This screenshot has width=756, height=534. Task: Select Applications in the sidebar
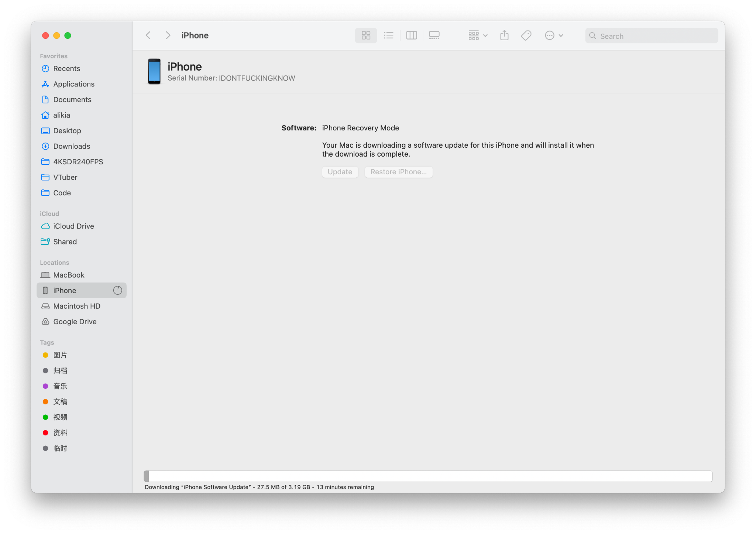coord(73,84)
